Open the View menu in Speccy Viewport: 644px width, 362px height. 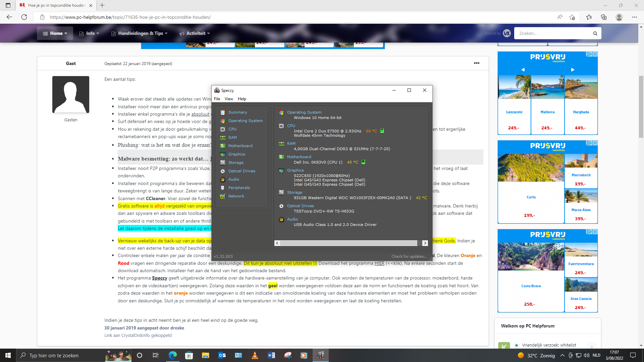(x=229, y=99)
